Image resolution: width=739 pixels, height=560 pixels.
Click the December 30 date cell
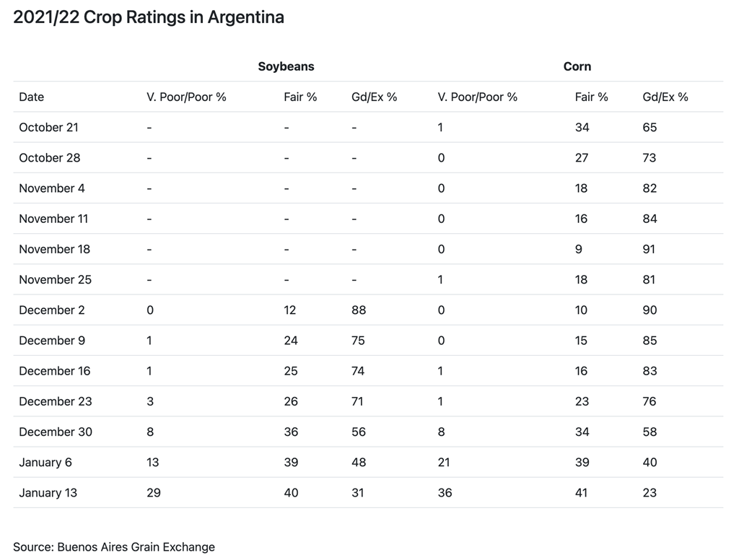click(56, 432)
